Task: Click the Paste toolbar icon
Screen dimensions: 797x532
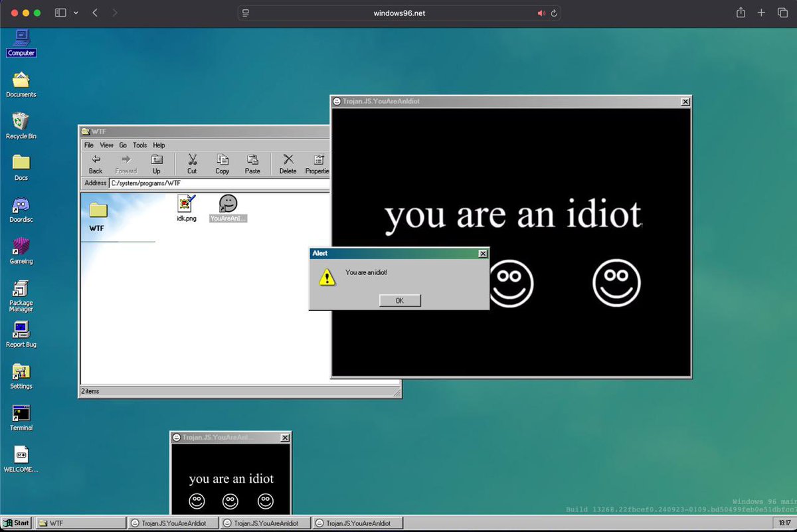Action: pyautogui.click(x=252, y=164)
